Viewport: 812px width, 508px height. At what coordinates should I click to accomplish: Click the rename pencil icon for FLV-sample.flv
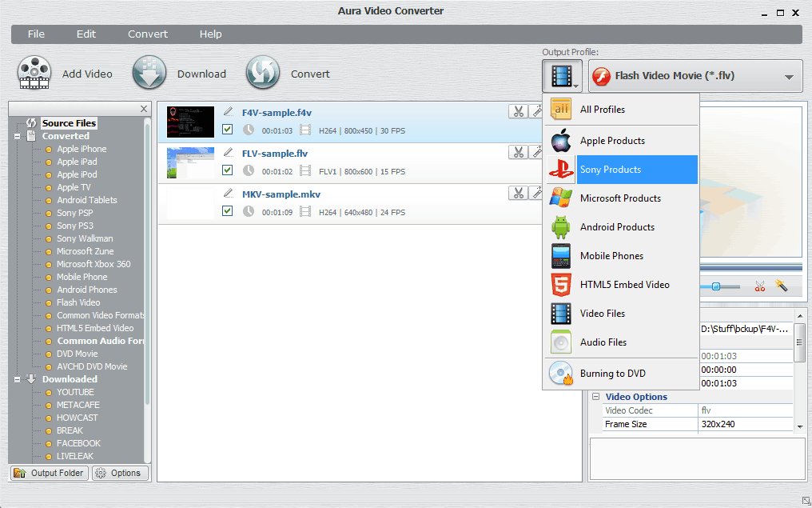[228, 152]
